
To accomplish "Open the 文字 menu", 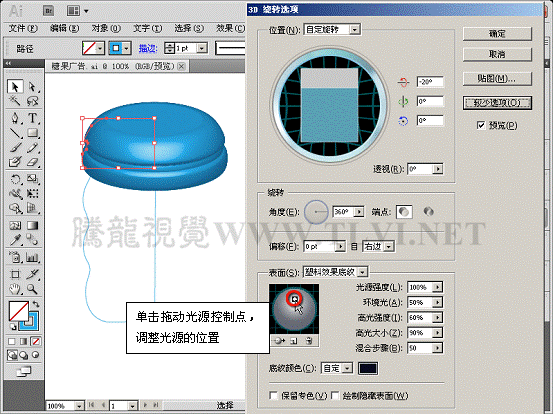I will tap(147, 28).
